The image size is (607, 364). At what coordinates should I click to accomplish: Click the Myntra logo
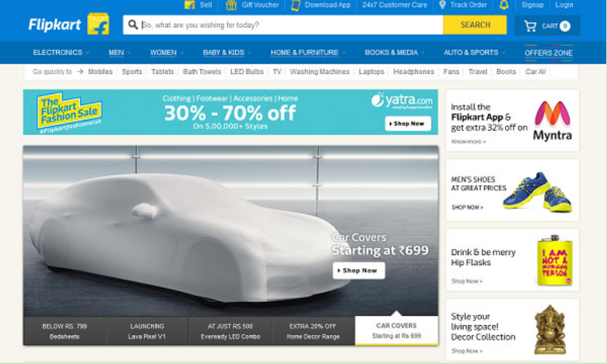553,121
